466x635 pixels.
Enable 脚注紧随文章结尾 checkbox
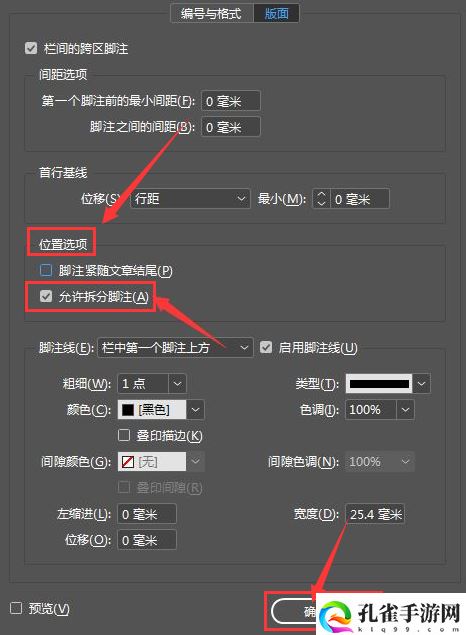(x=46, y=270)
